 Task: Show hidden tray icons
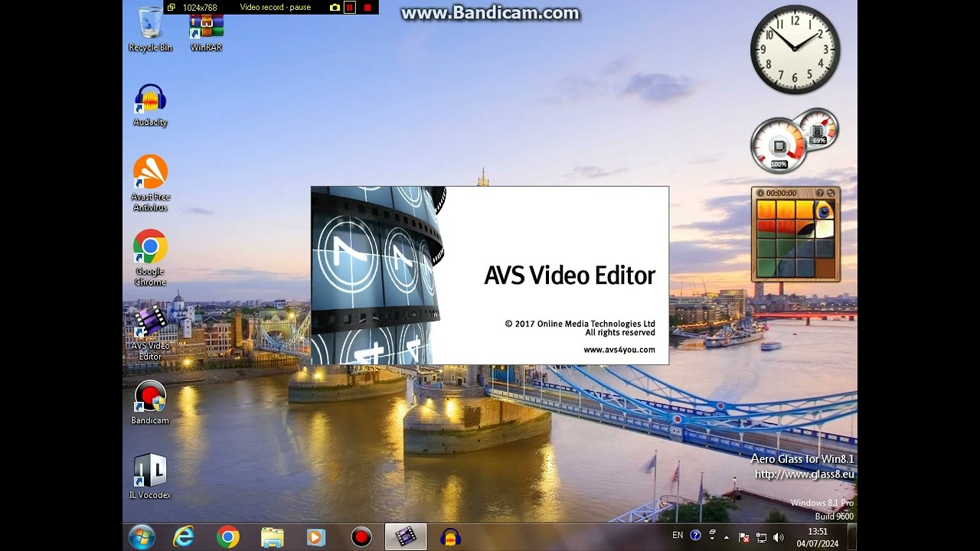coord(727,537)
